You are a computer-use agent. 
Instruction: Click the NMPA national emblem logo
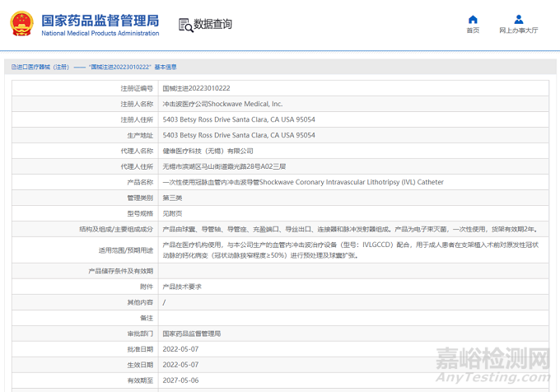pyautogui.click(x=23, y=25)
